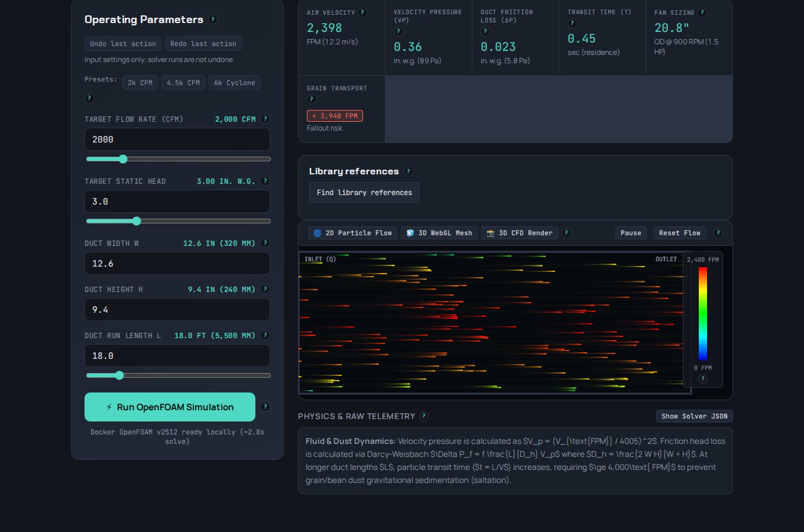Image resolution: width=804 pixels, height=532 pixels.
Task: Click Duct Width W input field
Action: coord(177,264)
